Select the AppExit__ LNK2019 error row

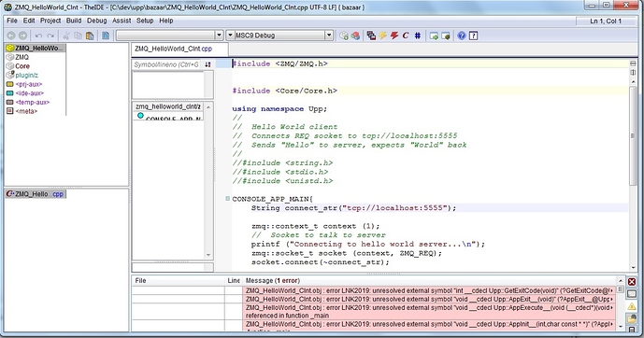coord(429,299)
